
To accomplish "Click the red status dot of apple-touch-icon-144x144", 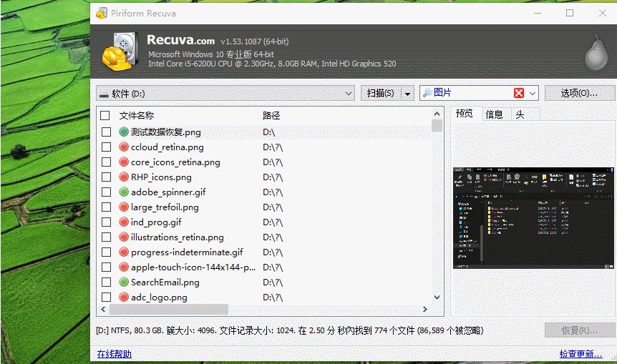I will 124,267.
